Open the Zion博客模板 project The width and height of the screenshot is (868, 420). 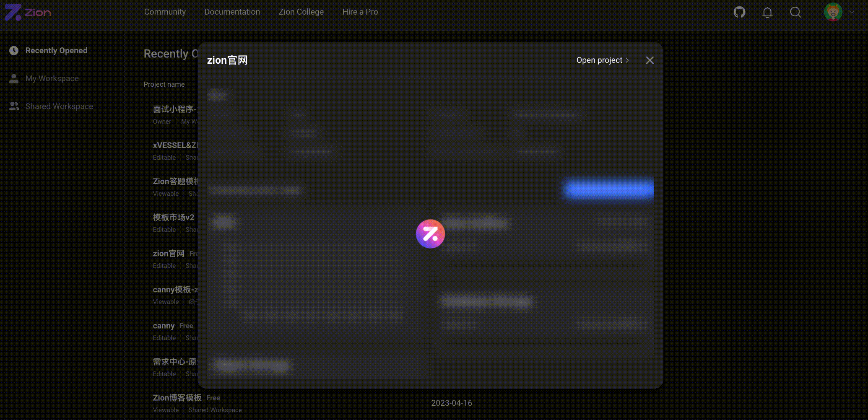click(177, 398)
